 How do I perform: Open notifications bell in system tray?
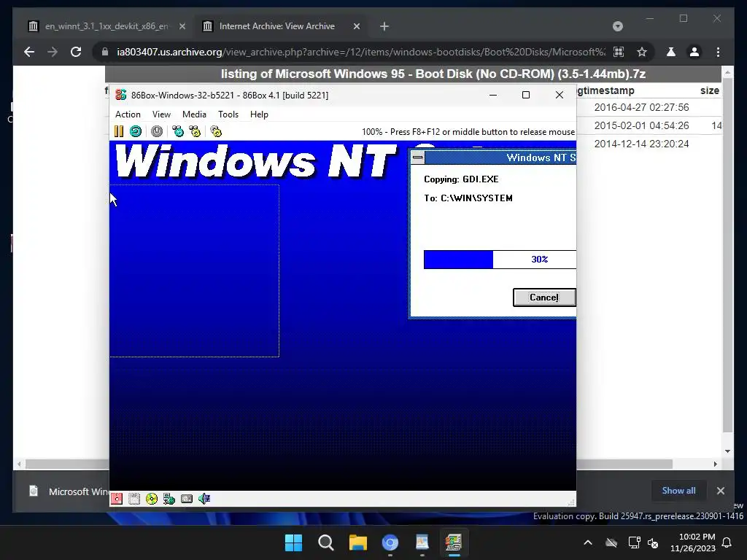click(x=727, y=542)
